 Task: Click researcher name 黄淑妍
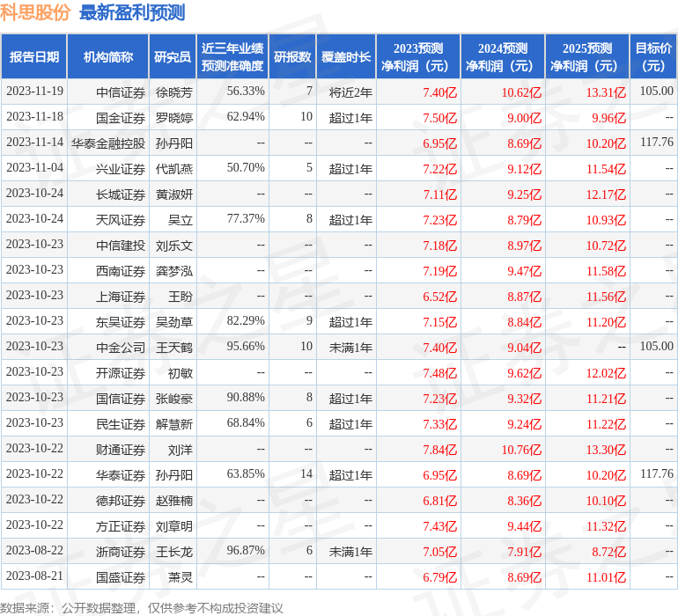pos(174,194)
